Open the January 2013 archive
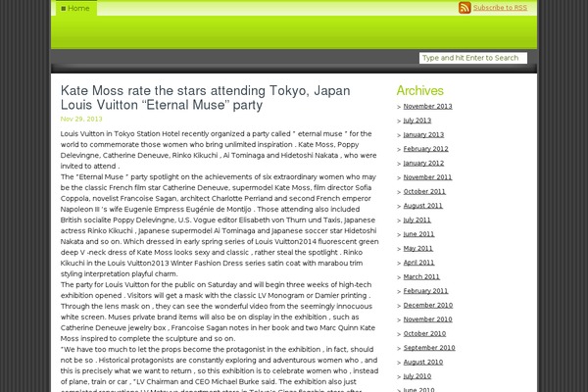This screenshot has width=588, height=392. 423,134
